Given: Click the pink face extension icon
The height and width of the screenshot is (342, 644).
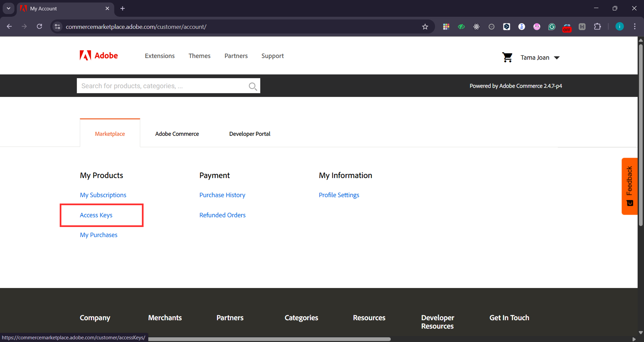Looking at the screenshot, I should [x=537, y=26].
